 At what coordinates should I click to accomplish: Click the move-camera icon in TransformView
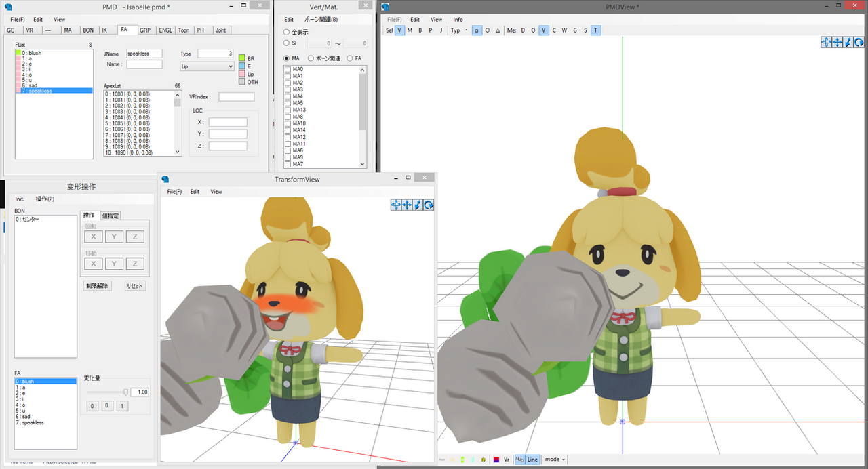click(397, 205)
